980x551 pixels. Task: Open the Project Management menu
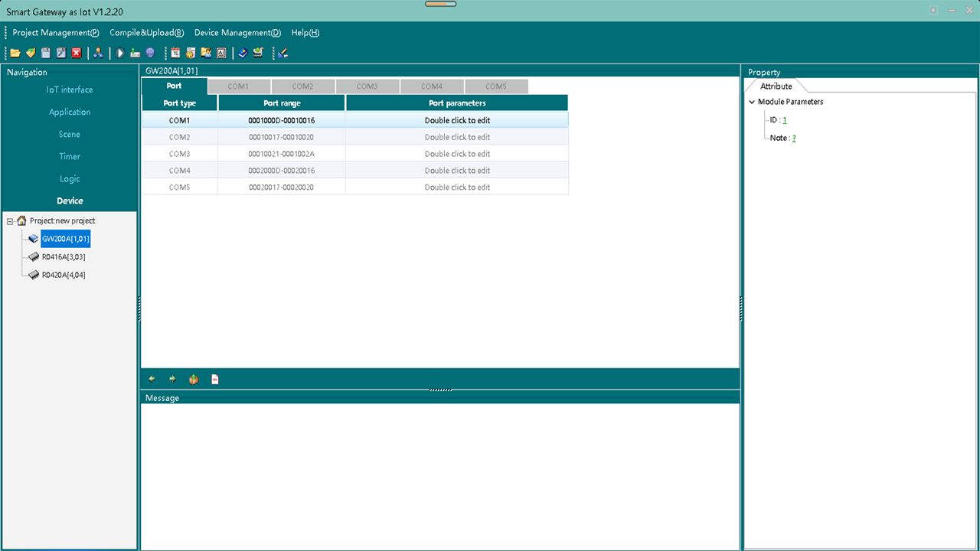pyautogui.click(x=56, y=33)
